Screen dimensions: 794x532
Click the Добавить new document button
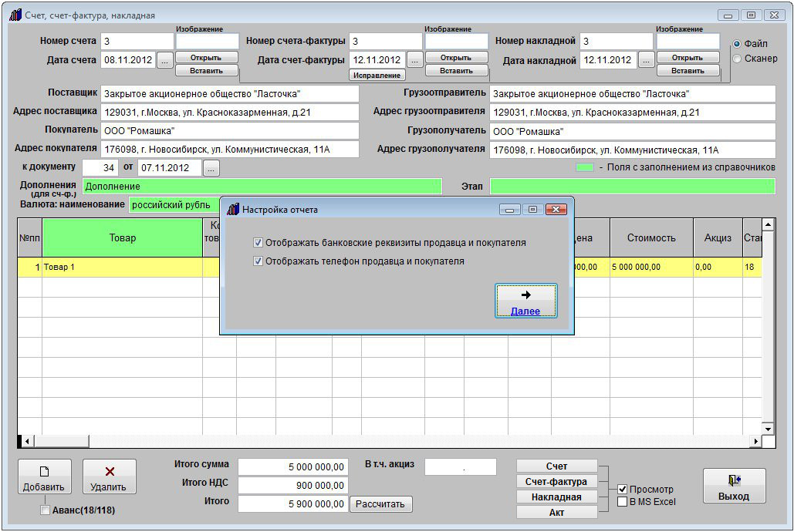coord(44,476)
